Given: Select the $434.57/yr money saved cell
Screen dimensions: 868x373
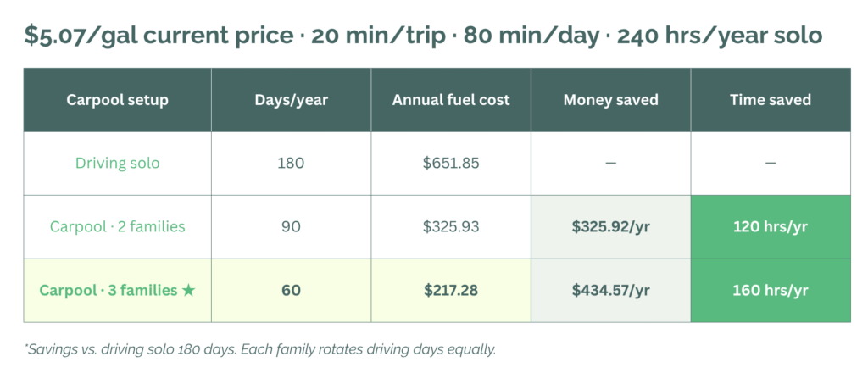Looking at the screenshot, I should pos(610,291).
